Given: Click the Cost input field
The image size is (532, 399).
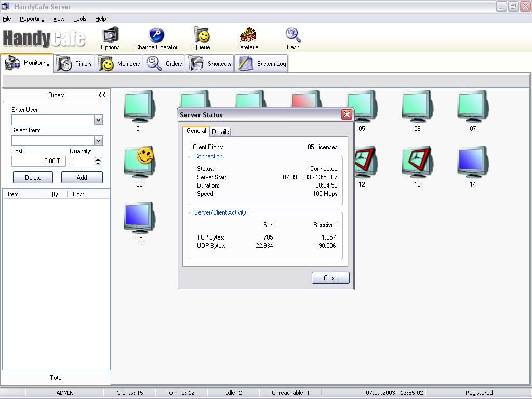Looking at the screenshot, I should point(38,161).
